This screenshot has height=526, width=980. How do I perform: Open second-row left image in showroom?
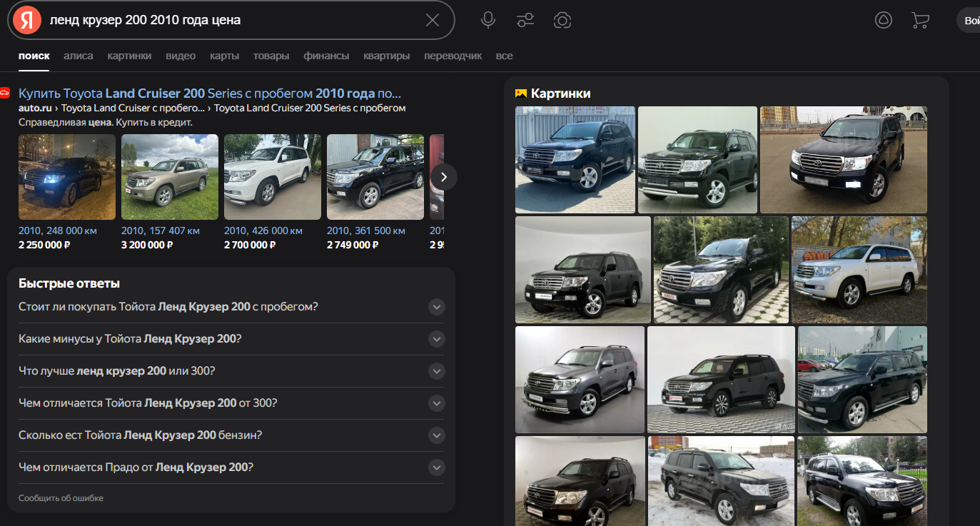[583, 270]
